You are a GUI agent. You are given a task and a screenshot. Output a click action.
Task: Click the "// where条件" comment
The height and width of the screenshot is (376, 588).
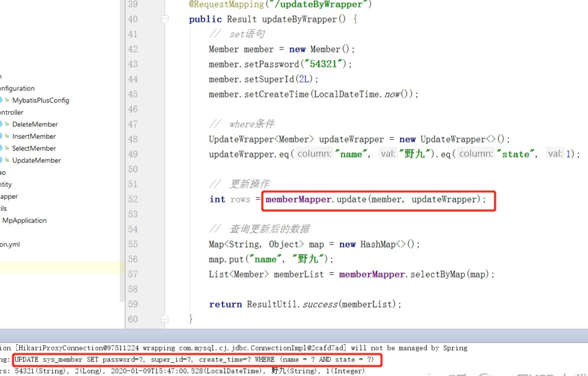click(x=242, y=124)
